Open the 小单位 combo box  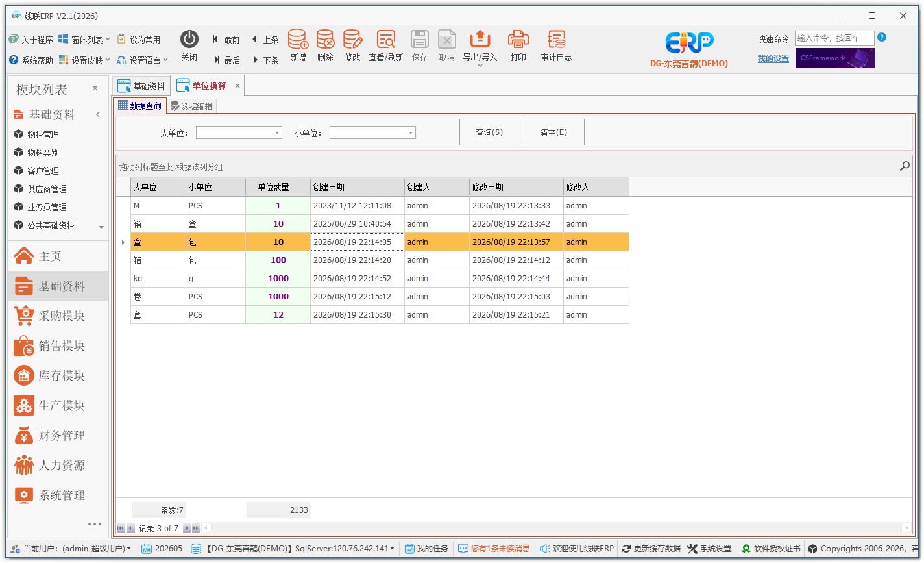point(411,132)
